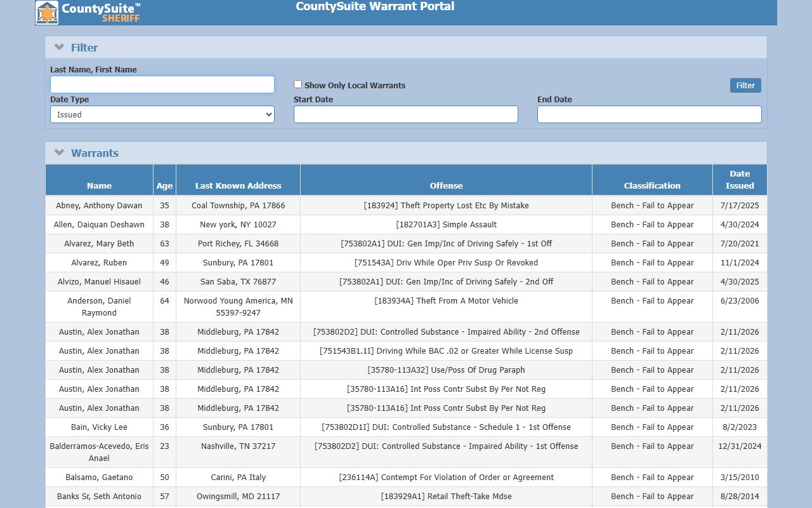Select the name Allen, Daiquan Deshawn
The image size is (812, 508).
tap(99, 224)
